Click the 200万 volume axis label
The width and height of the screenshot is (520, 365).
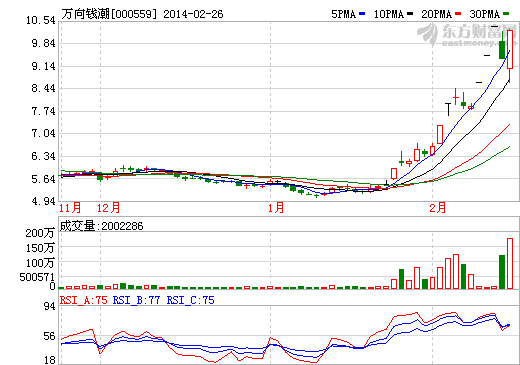[x=40, y=233]
